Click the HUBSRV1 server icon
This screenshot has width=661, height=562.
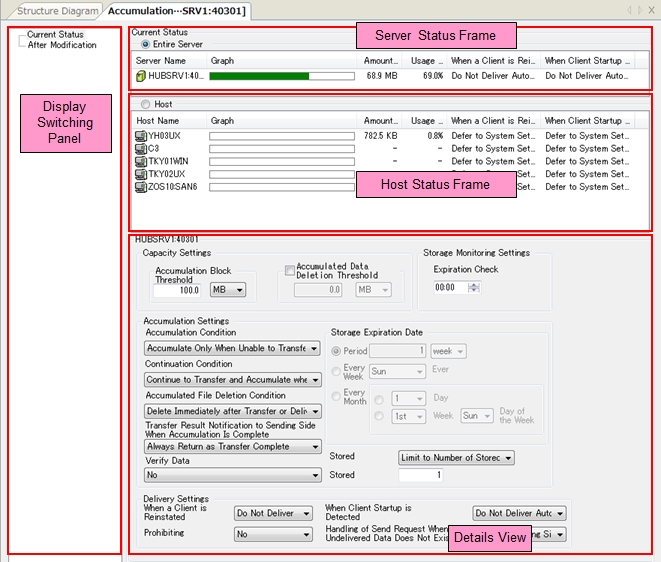click(x=140, y=76)
